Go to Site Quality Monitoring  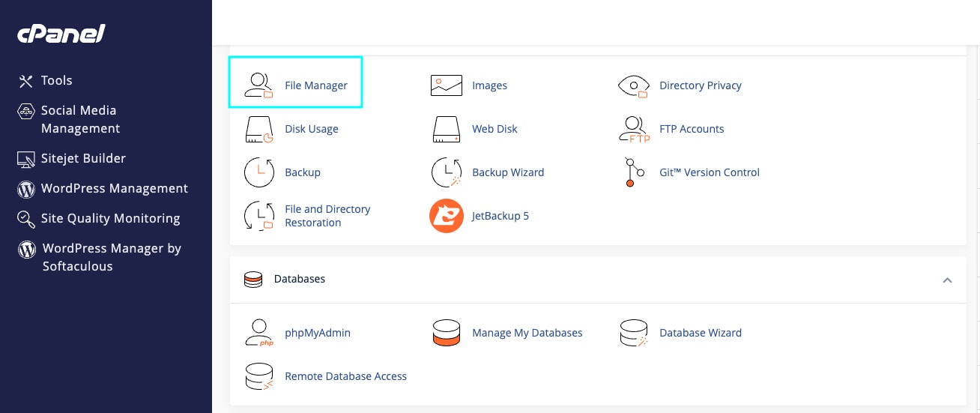coord(110,218)
